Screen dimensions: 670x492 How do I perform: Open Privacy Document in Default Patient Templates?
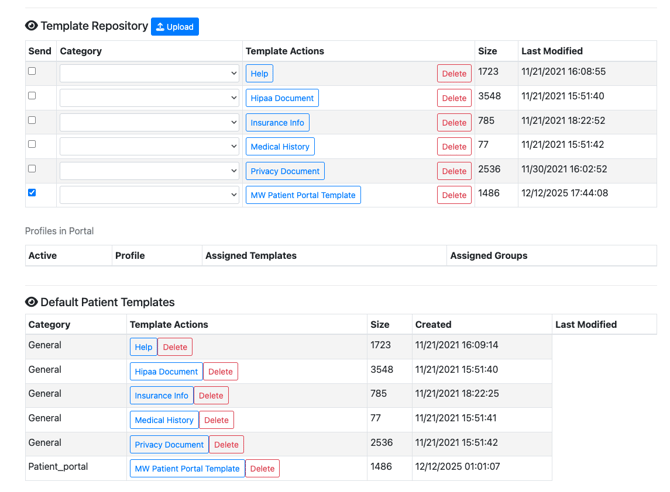(x=169, y=445)
